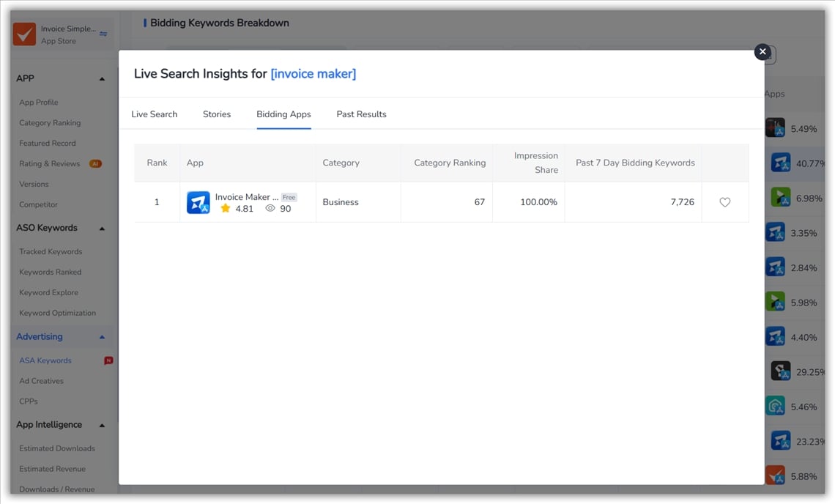
Task: Click the Invoice Simple app logo
Action: click(24, 34)
